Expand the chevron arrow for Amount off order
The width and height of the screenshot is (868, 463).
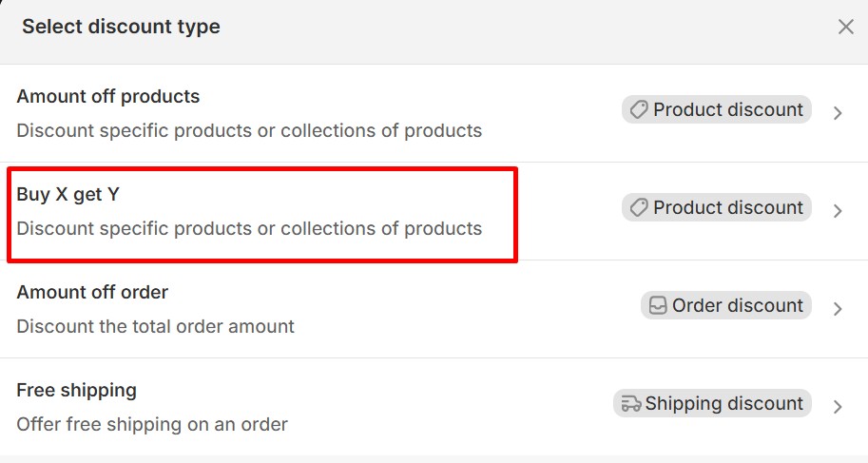click(838, 309)
